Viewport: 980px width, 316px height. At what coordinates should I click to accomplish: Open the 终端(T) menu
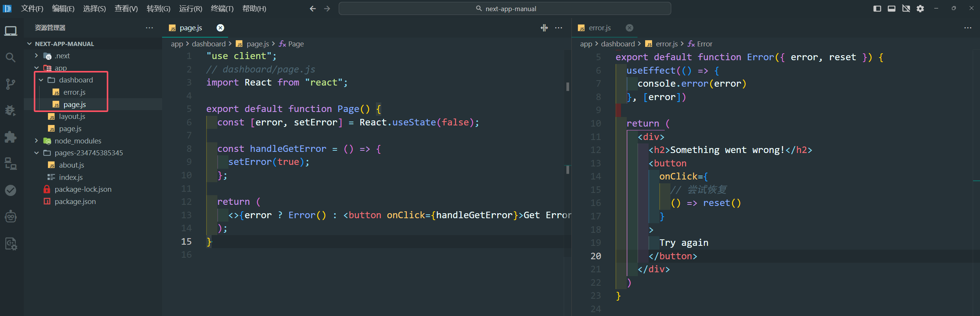point(222,8)
